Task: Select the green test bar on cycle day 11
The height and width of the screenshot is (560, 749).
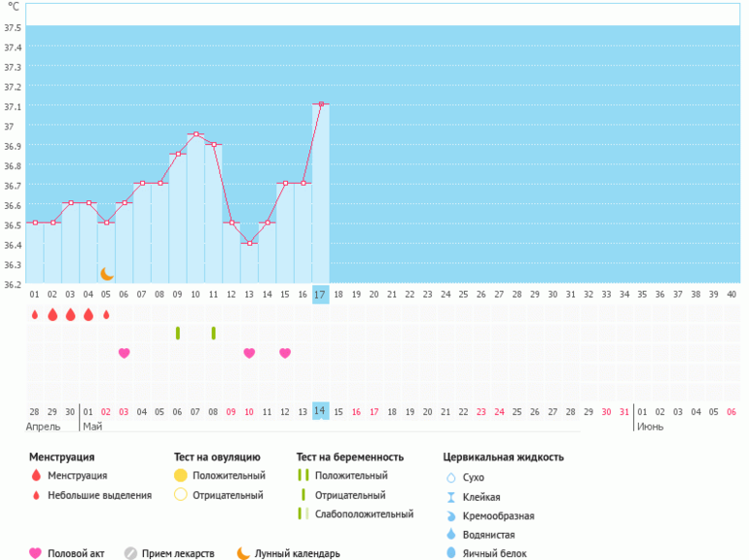Action: point(213,333)
